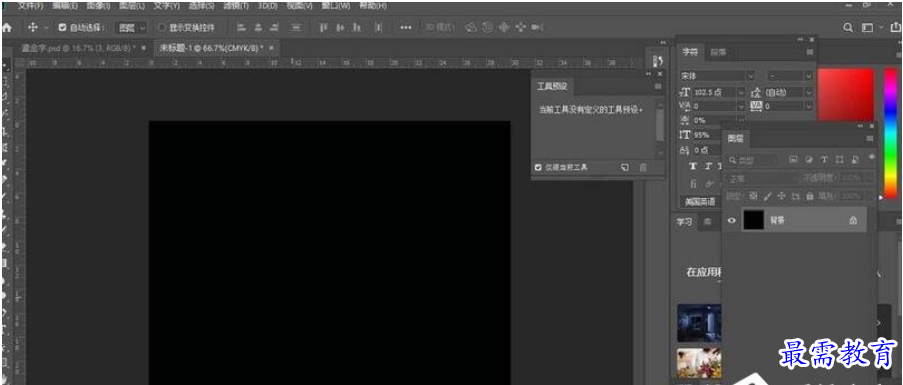Lock all padlock icon in Layers panel
The height and width of the screenshot is (385, 903).
coord(810,196)
